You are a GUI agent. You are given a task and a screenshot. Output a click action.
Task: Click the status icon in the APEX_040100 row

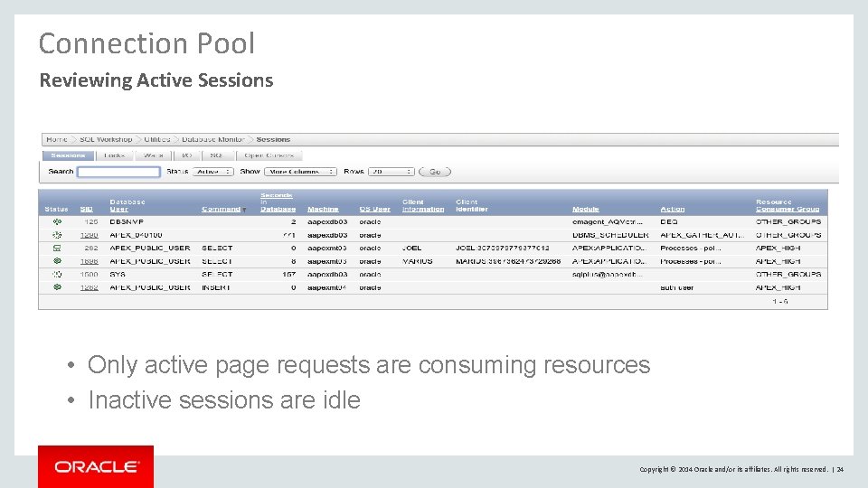point(57,235)
